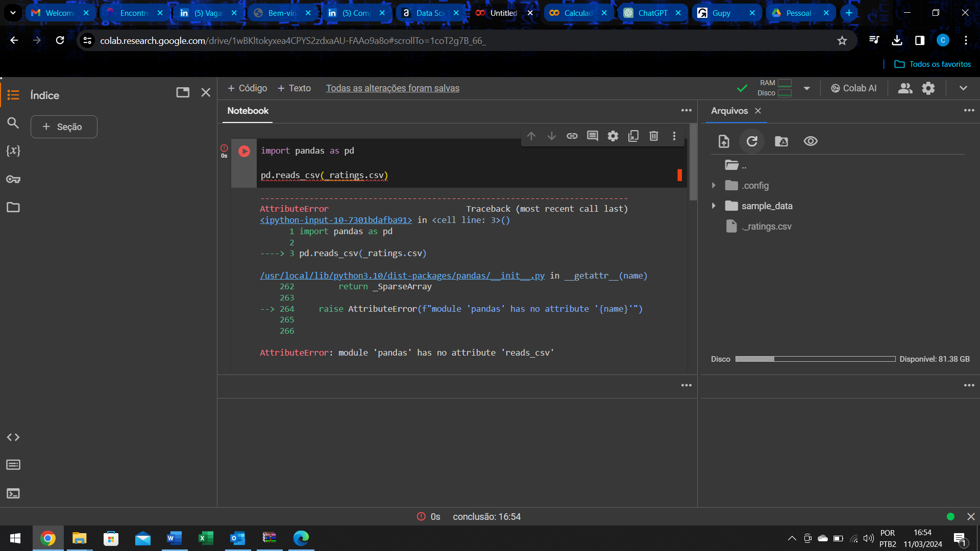Move cell down arrow
980x551 pixels.
pyautogui.click(x=552, y=136)
